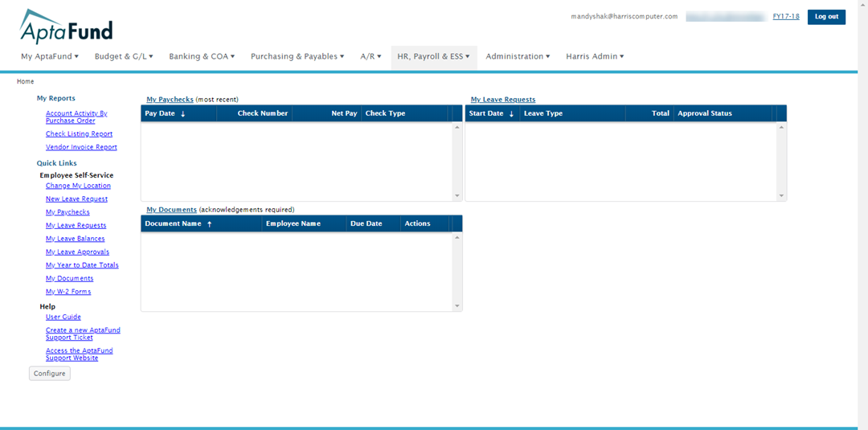Screen dimensions: 868x430
Task: Open Account Activity By Purchase Order report
Action: [77, 117]
